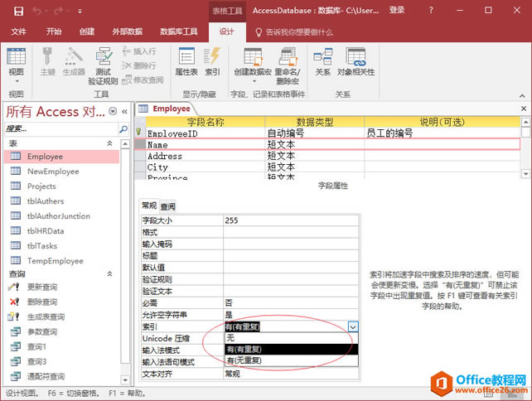Viewport: 532px width, 401px height.
Task: Select the 查阅 field properties tab
Action: [x=167, y=206]
